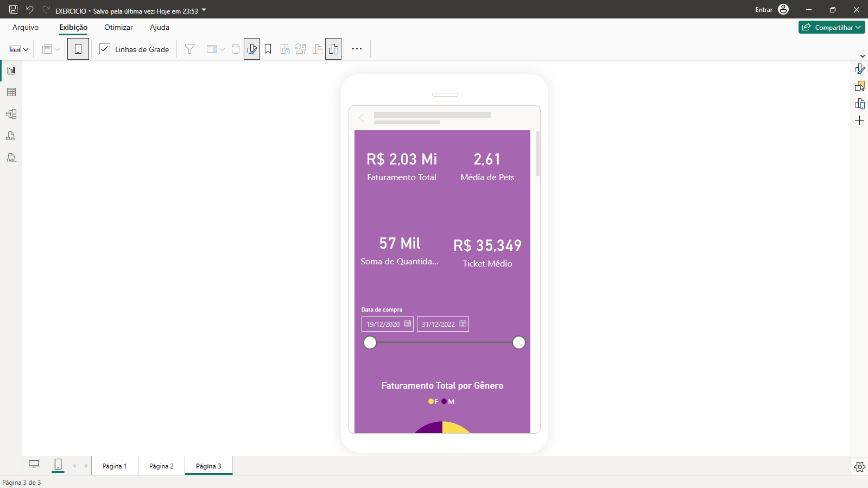Click the right date slider handle

pyautogui.click(x=519, y=343)
